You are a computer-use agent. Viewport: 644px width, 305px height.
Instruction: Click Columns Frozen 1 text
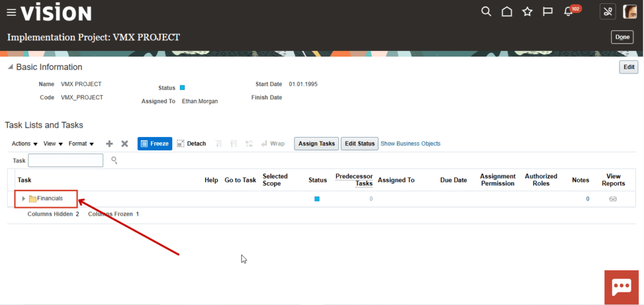tap(113, 214)
